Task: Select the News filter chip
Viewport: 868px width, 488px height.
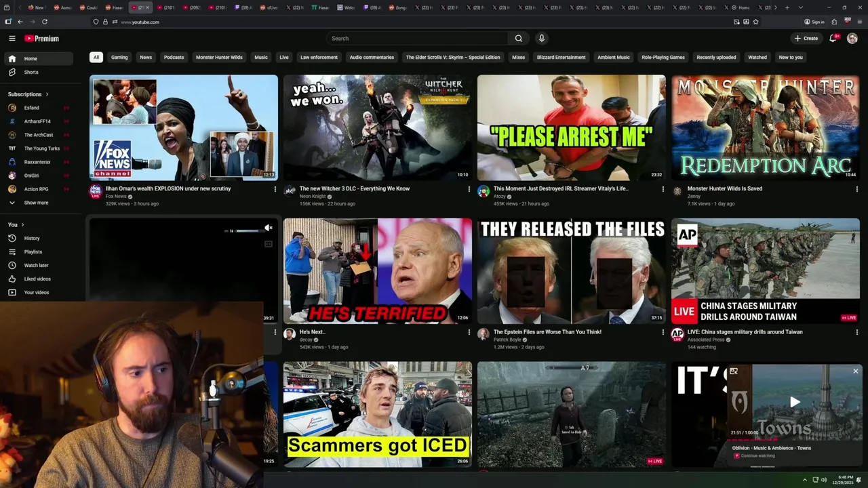Action: (x=146, y=58)
